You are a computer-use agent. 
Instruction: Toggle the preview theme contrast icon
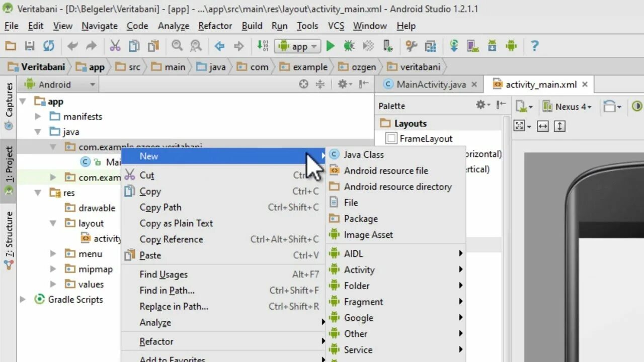coord(637,107)
